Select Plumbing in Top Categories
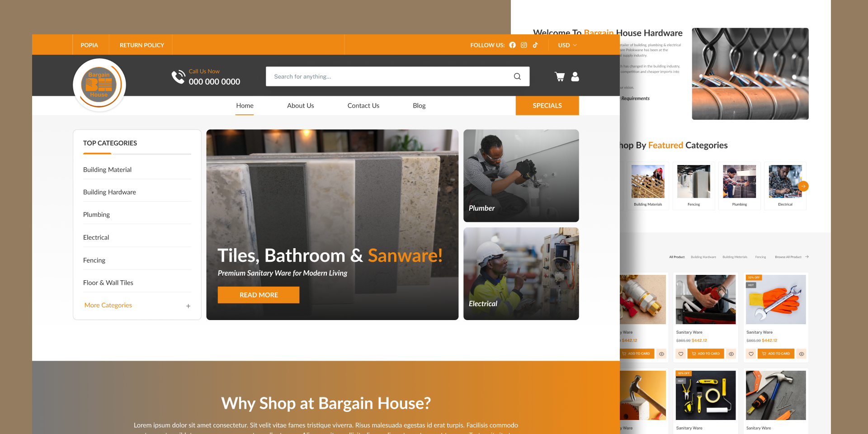Screen dimensions: 868x434 pos(96,215)
